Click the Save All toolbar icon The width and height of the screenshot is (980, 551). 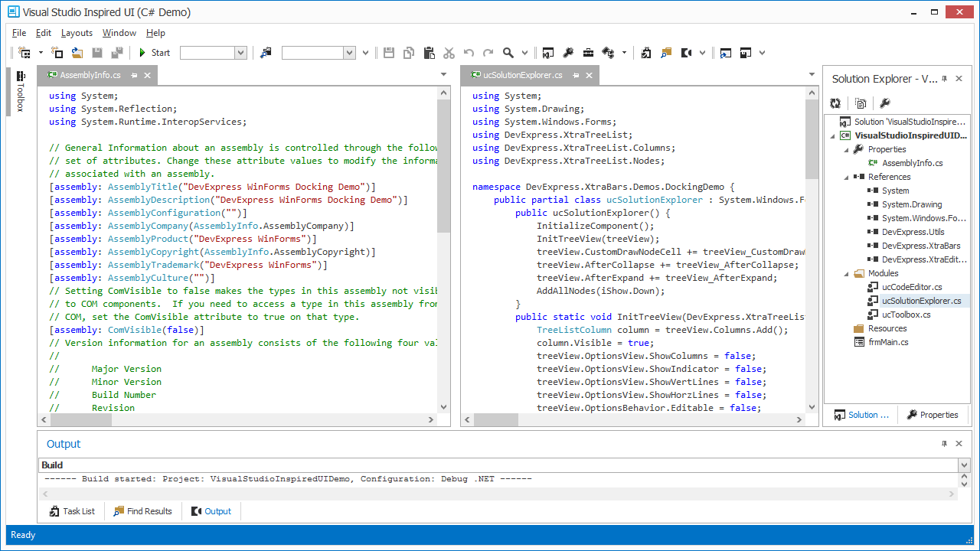click(x=116, y=52)
